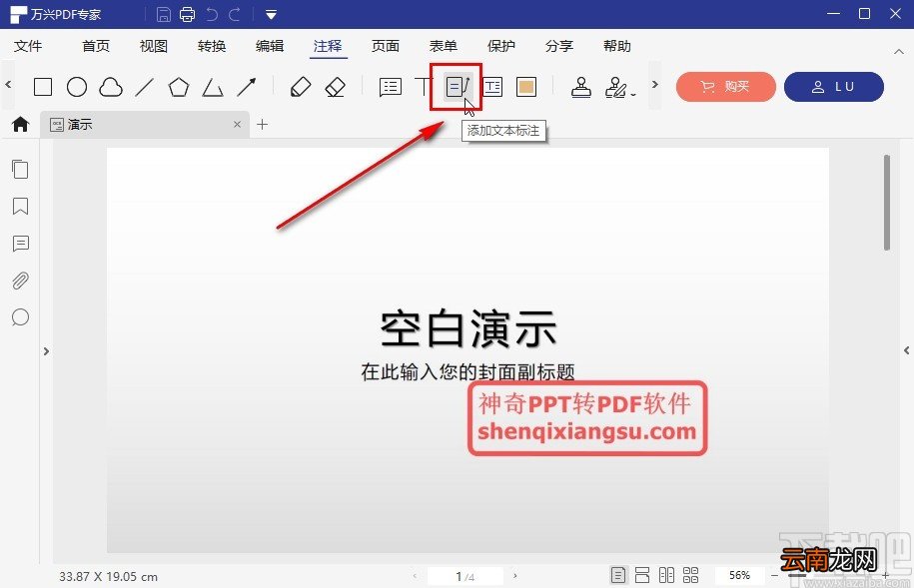Switch to the 视图 tab
Image resolution: width=914 pixels, height=588 pixels.
[x=153, y=46]
